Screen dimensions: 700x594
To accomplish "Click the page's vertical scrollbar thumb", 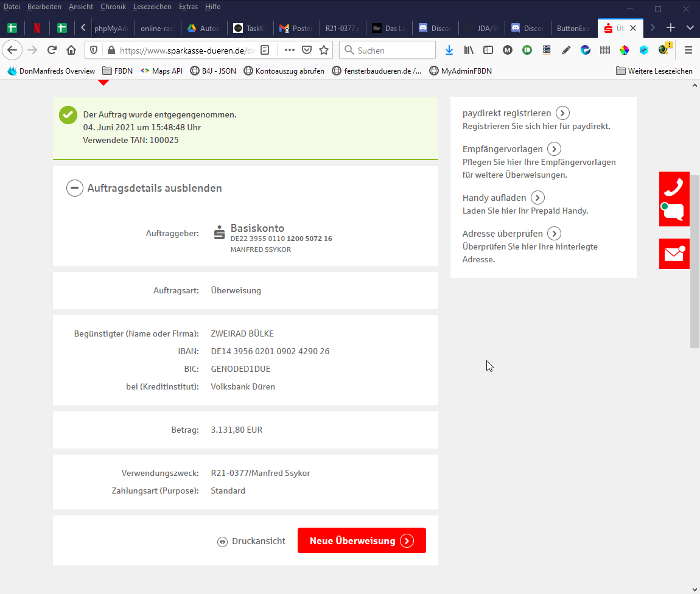I will [695, 262].
